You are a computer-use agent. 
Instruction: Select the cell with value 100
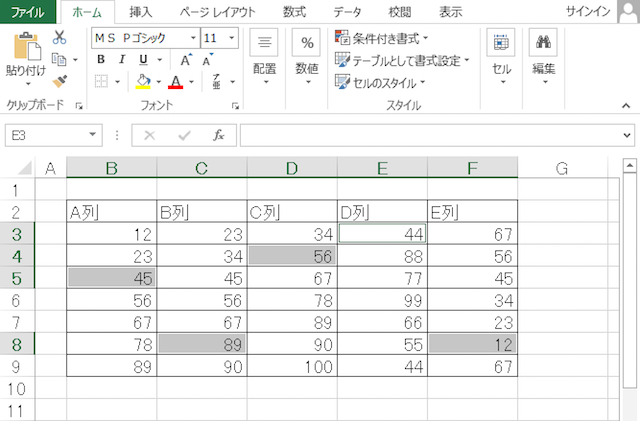292,367
